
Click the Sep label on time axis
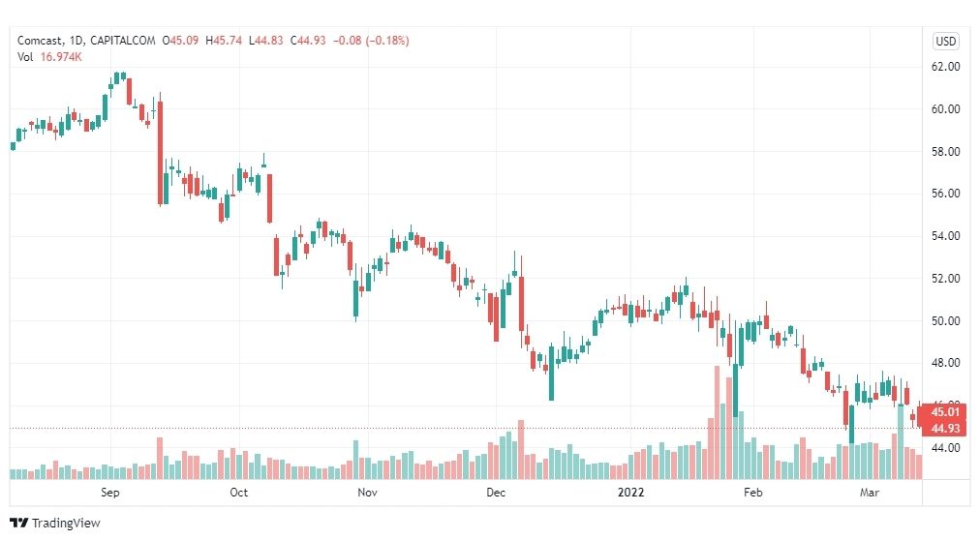point(110,493)
